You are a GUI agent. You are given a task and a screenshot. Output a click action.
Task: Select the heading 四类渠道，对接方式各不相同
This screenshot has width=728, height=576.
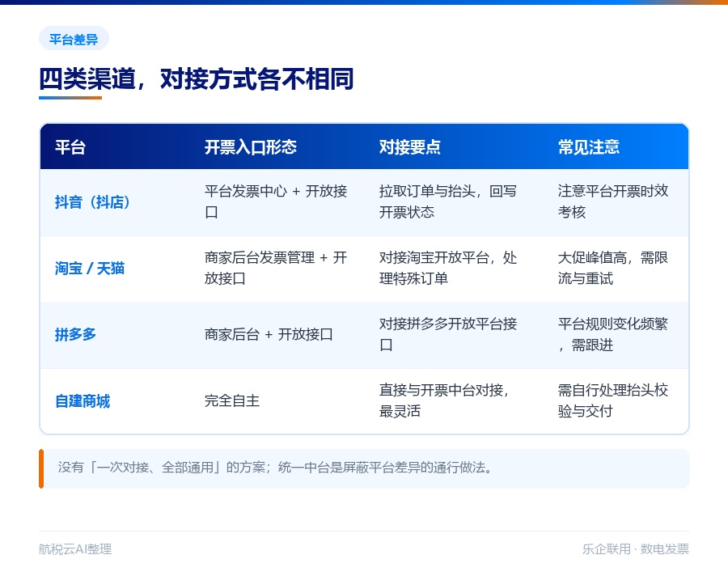click(x=197, y=79)
